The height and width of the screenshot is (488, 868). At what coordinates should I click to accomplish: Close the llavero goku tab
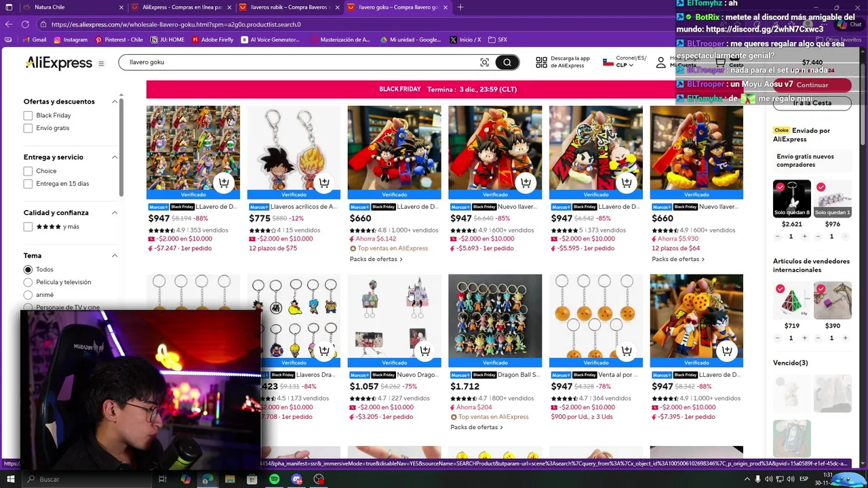(x=446, y=7)
